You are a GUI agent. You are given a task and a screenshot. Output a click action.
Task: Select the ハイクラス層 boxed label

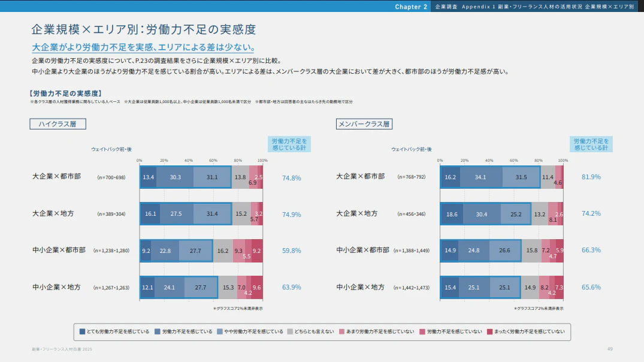click(58, 124)
